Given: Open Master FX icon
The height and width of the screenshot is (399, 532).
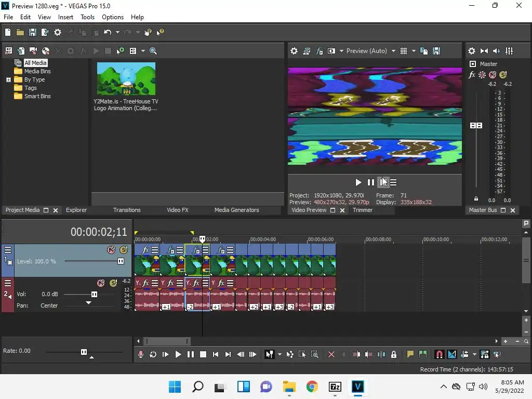Looking at the screenshot, I should coord(472,75).
